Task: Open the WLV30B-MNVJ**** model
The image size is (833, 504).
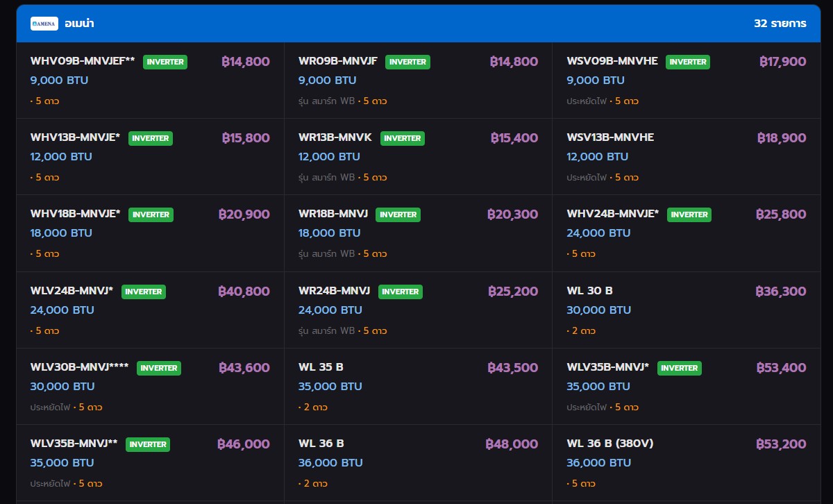Action: pyautogui.click(x=79, y=367)
